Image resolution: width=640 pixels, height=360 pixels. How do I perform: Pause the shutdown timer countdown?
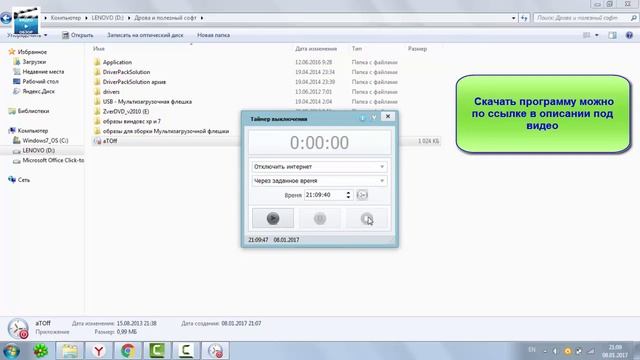coord(320,219)
